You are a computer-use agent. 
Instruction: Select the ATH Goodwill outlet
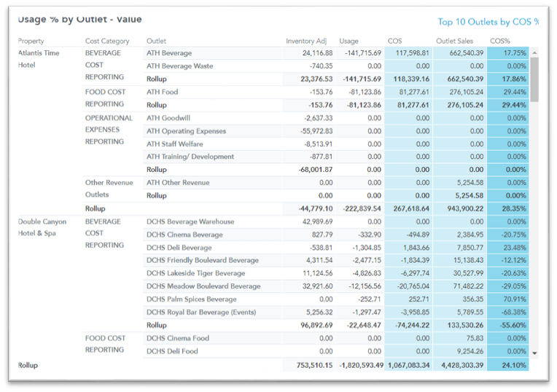pyautogui.click(x=168, y=118)
